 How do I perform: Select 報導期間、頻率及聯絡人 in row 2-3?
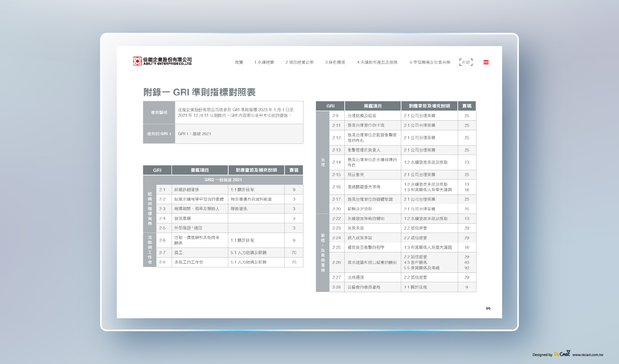[197, 209]
